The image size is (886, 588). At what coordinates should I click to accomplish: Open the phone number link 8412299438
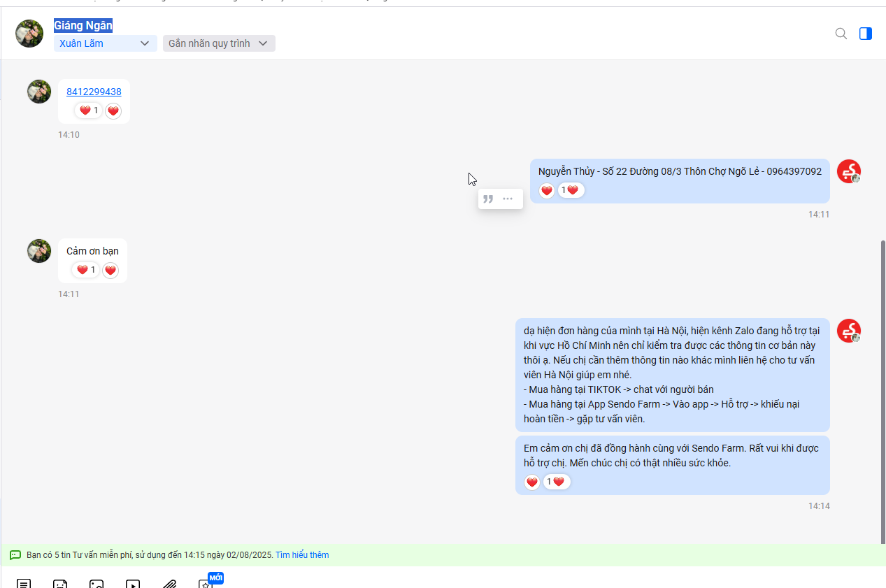coord(94,92)
